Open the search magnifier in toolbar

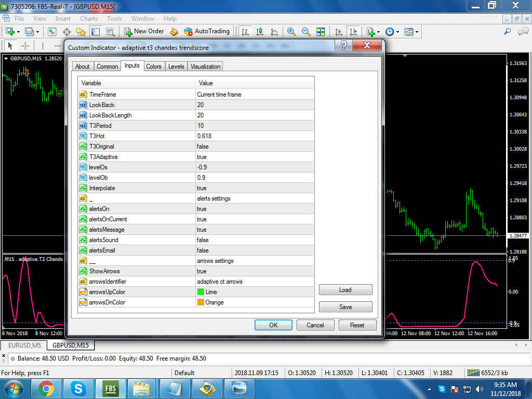coord(507,32)
